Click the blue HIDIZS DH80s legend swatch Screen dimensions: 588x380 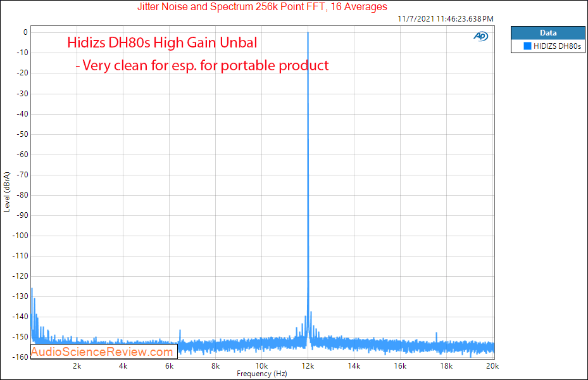pyautogui.click(x=527, y=46)
